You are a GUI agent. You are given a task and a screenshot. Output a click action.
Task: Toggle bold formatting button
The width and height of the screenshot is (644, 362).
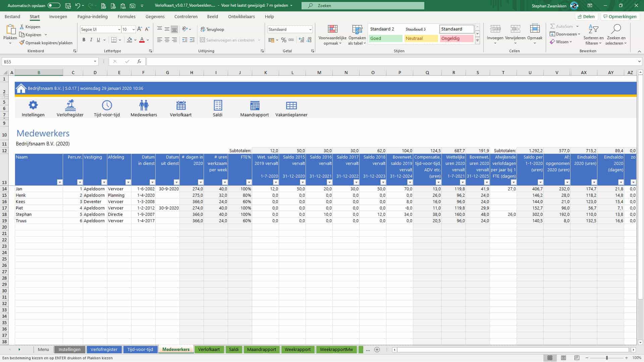click(84, 40)
